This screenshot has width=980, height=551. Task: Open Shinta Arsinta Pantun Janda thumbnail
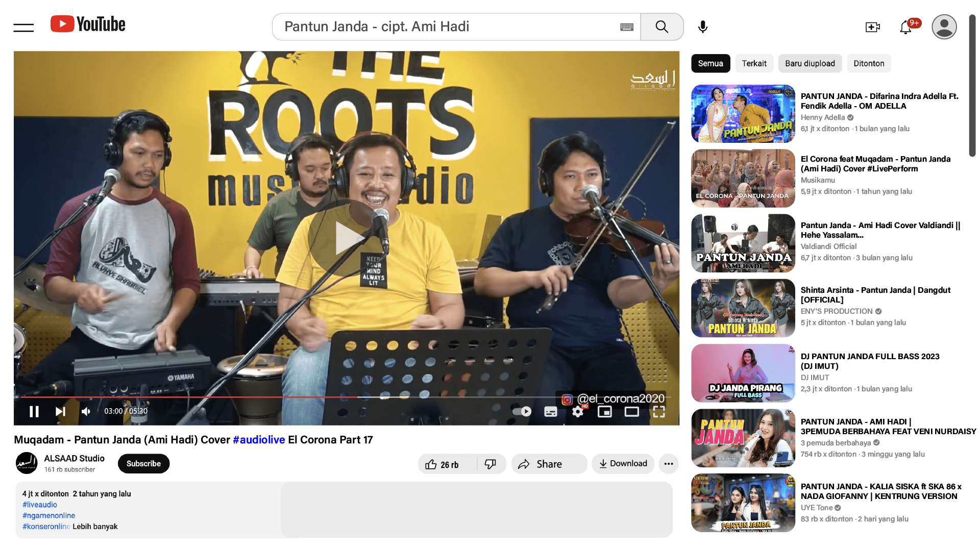(x=743, y=308)
